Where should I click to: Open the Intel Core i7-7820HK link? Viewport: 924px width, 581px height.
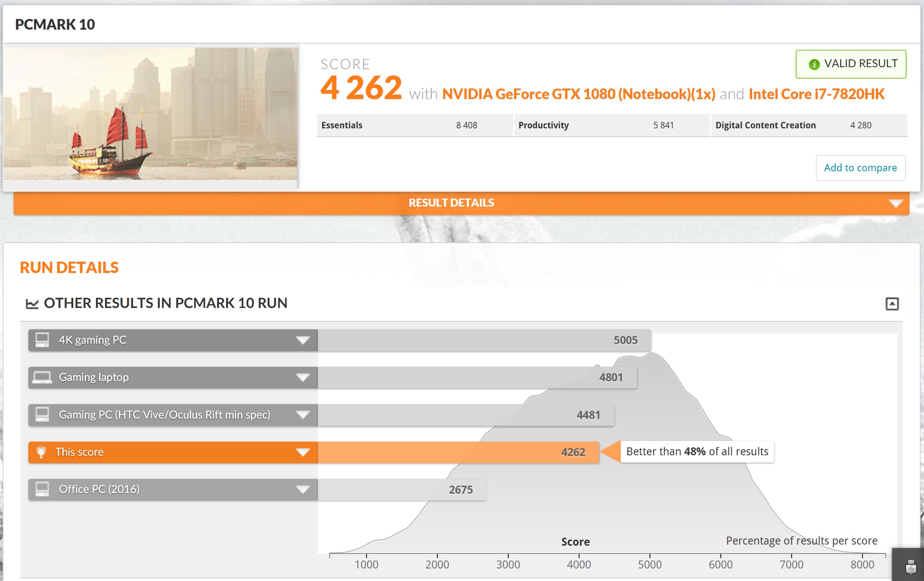(x=817, y=94)
